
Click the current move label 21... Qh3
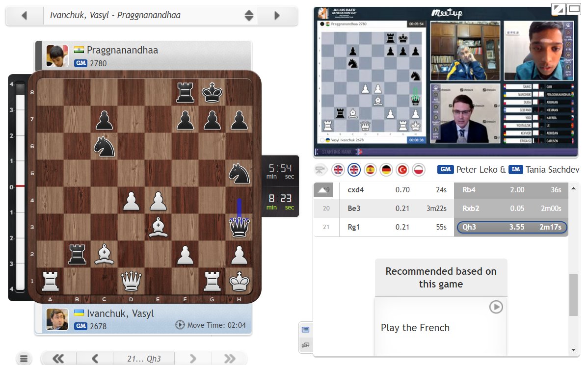(x=144, y=359)
